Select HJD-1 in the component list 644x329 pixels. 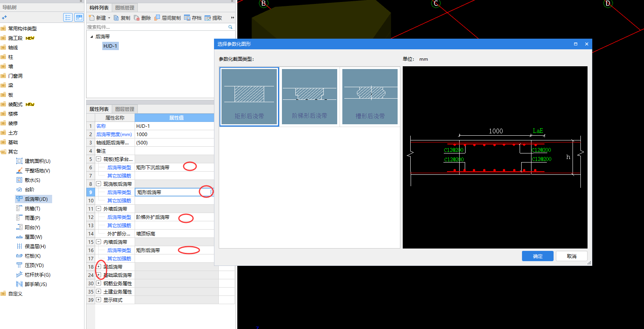click(x=110, y=46)
